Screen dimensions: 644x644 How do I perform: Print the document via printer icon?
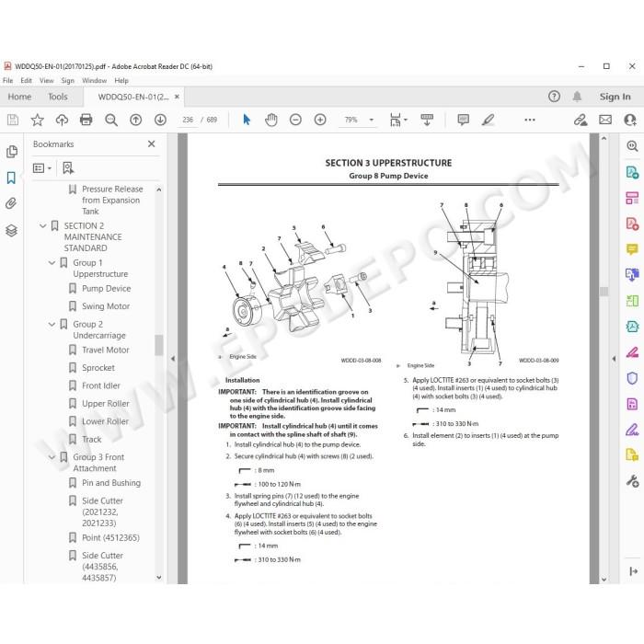tap(86, 120)
